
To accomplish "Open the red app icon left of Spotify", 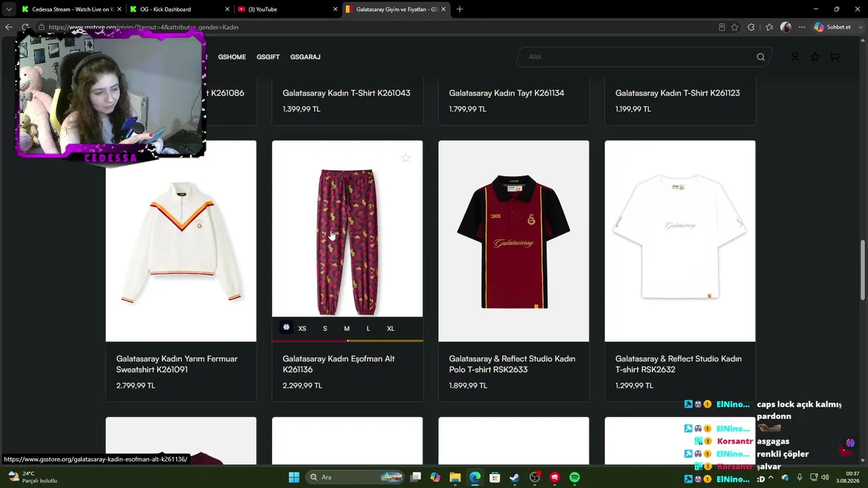I will click(555, 477).
